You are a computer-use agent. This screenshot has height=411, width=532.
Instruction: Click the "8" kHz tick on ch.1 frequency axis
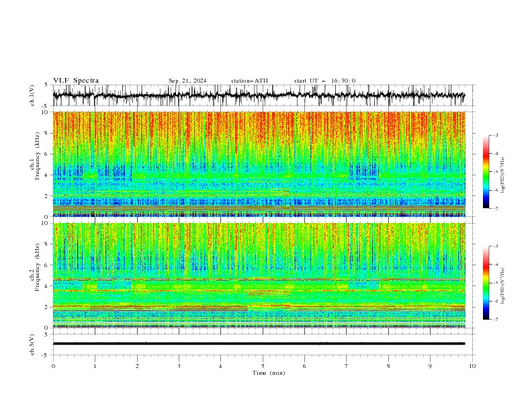(x=46, y=133)
